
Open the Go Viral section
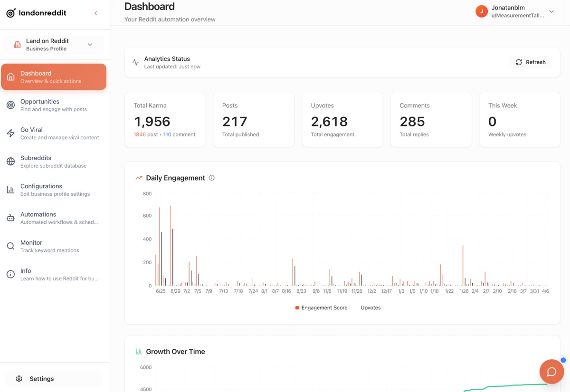54,134
